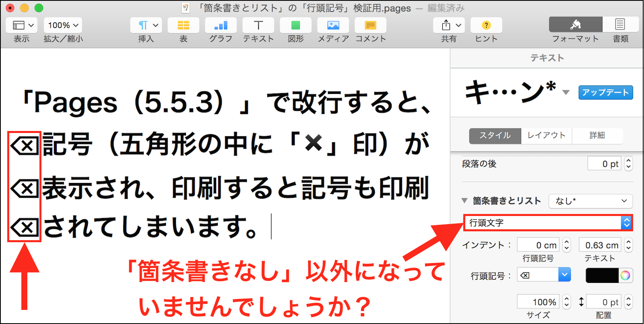
Task: Add a chart using the グラフ icon
Action: (x=221, y=25)
